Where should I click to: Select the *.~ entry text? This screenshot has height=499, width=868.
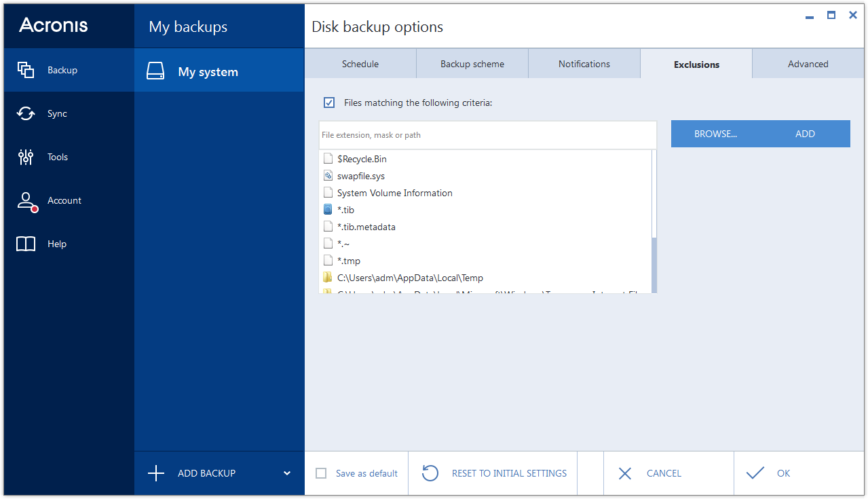pyautogui.click(x=343, y=244)
